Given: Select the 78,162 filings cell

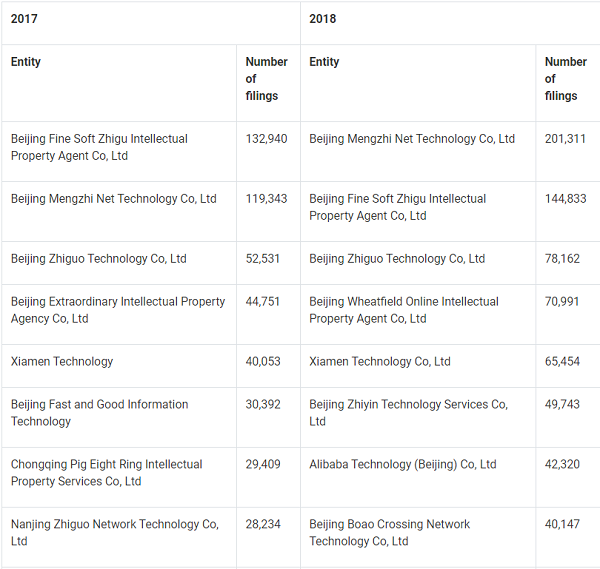Looking at the screenshot, I should [562, 259].
